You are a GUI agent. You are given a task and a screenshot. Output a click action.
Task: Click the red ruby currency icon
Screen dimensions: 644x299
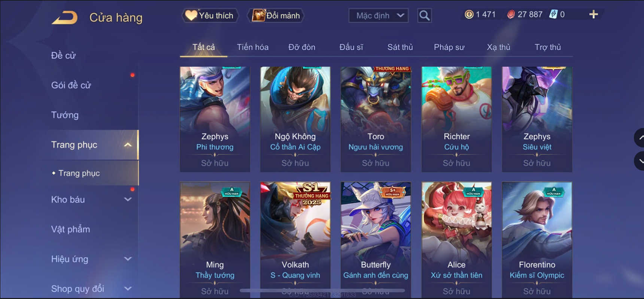(511, 15)
